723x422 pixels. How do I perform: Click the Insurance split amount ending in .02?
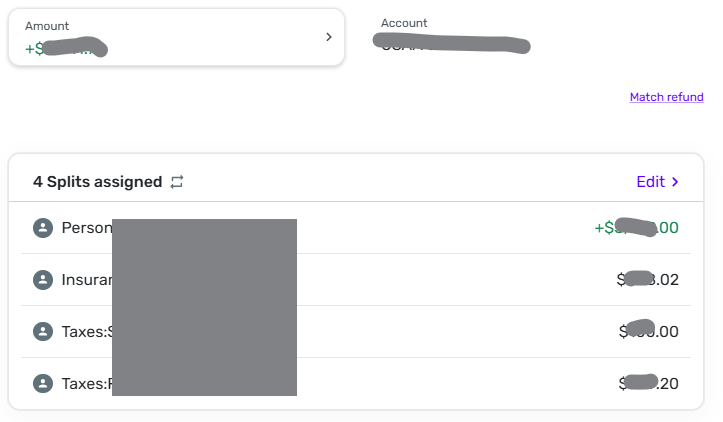649,280
